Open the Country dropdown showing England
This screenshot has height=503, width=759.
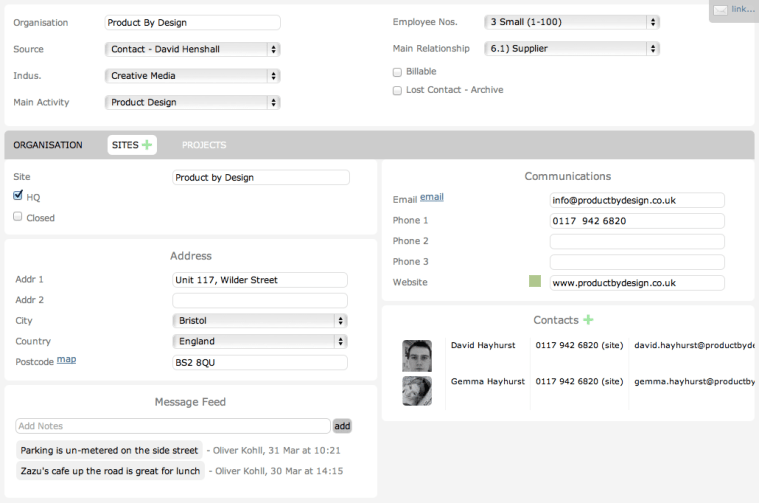(x=259, y=341)
